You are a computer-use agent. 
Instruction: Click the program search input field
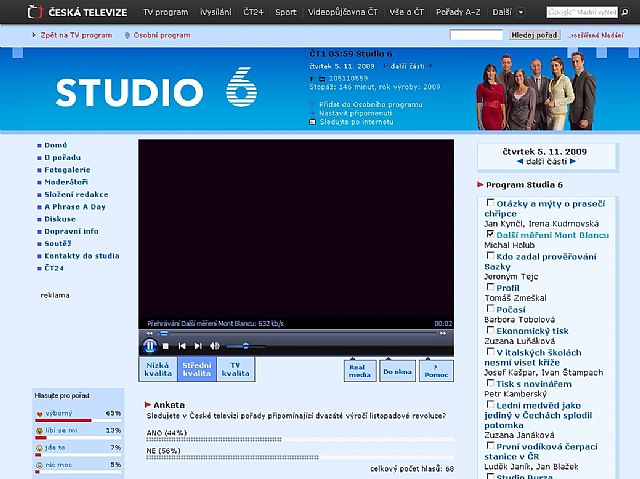[476, 35]
